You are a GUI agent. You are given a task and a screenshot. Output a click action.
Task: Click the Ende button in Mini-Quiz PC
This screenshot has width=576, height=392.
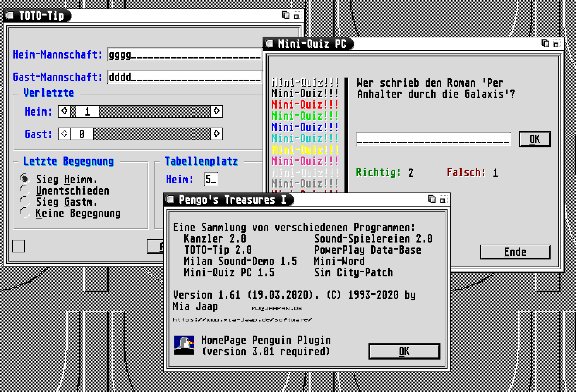[x=515, y=252]
